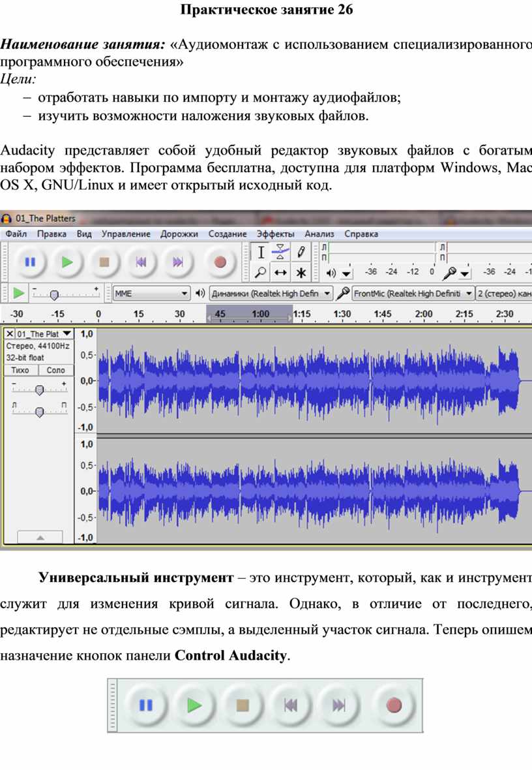Click Record in the standalone Control panel illustration
The image size is (532, 770).
tap(394, 705)
